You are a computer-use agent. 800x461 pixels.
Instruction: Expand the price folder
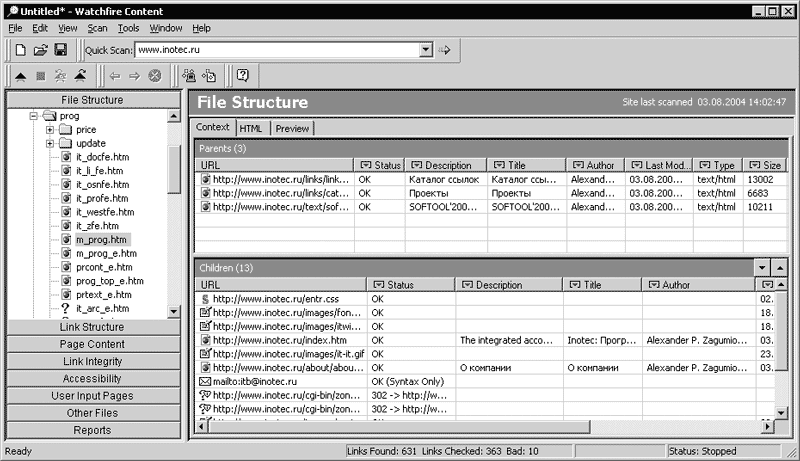pos(50,130)
